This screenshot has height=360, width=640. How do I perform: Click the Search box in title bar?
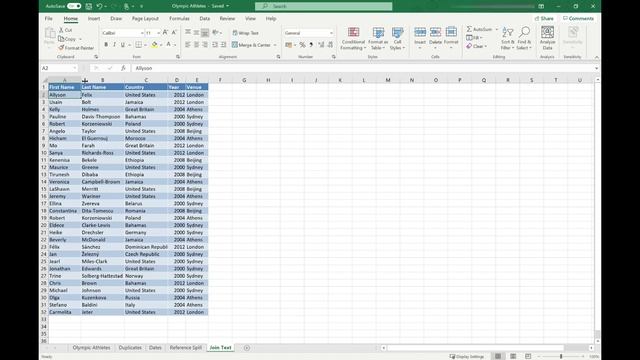(x=324, y=6)
